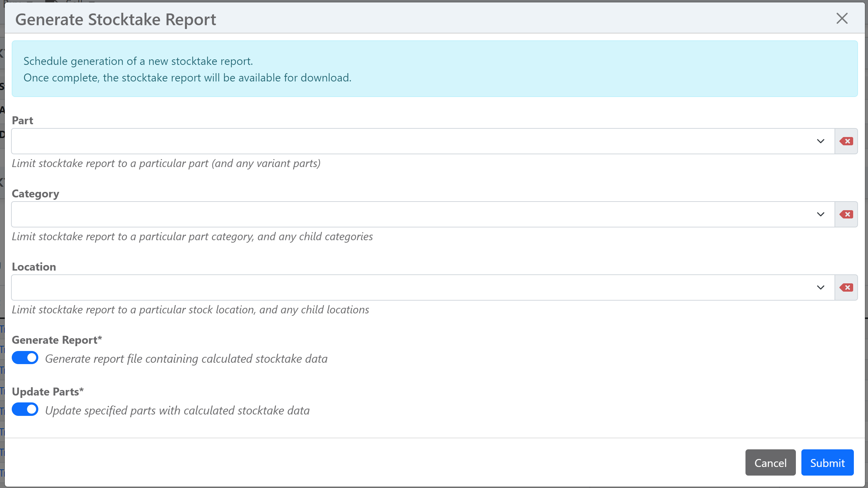
Task: Expand the Part dropdown arrow
Action: click(820, 141)
